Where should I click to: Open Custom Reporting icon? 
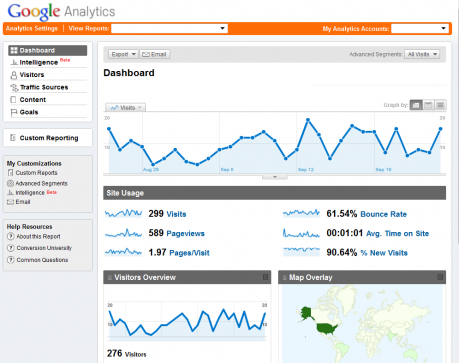[x=13, y=138]
